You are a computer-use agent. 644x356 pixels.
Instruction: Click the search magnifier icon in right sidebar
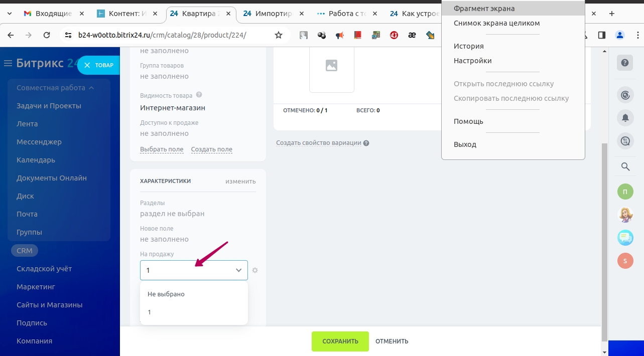(x=625, y=166)
